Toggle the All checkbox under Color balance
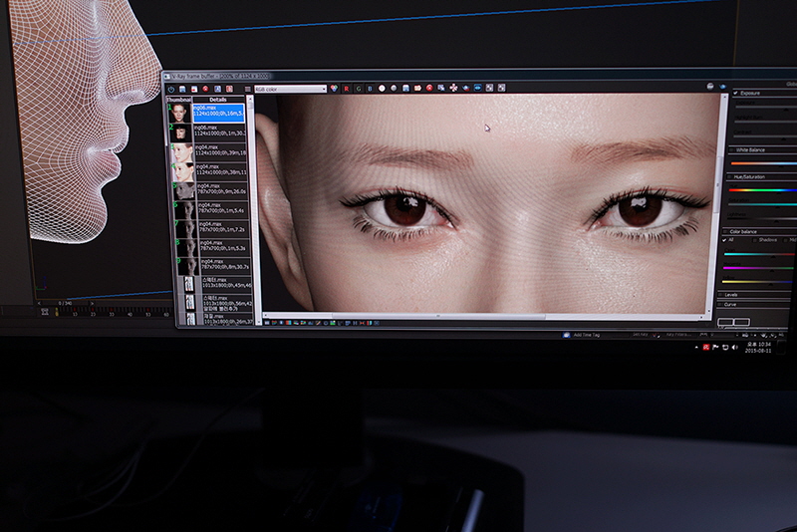 pos(725,240)
